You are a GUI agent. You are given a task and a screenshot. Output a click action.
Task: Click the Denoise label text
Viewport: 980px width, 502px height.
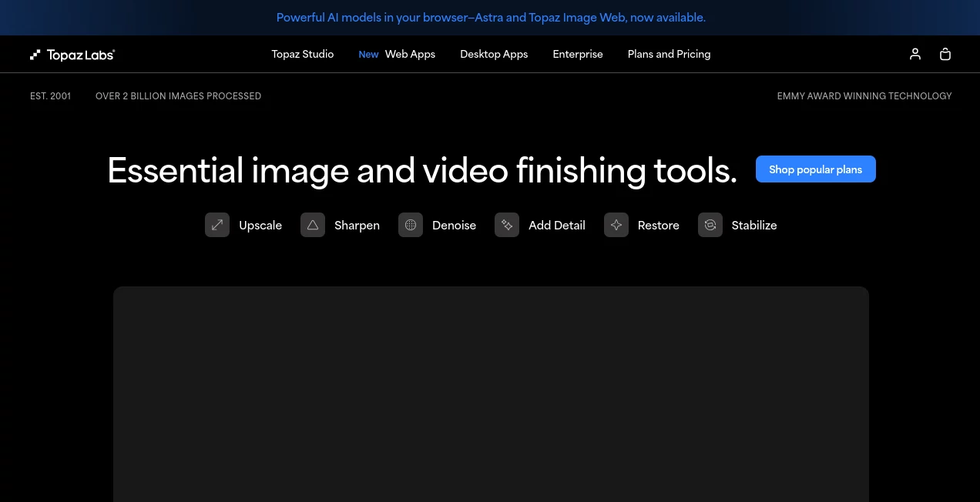point(454,225)
